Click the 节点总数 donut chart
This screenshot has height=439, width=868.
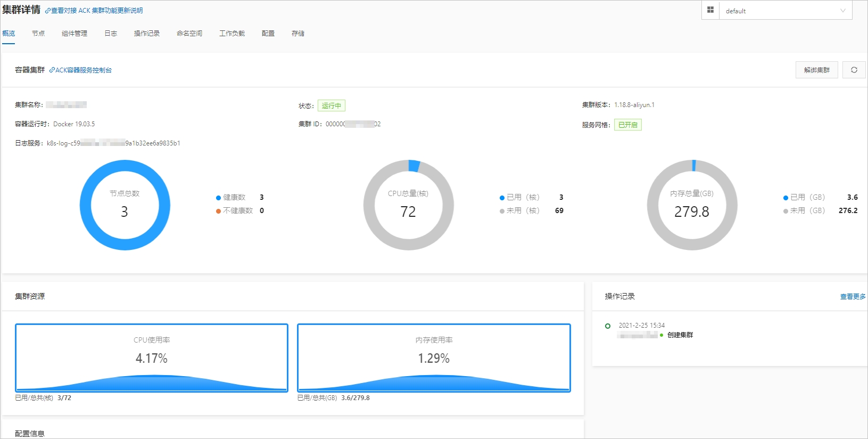(x=125, y=205)
